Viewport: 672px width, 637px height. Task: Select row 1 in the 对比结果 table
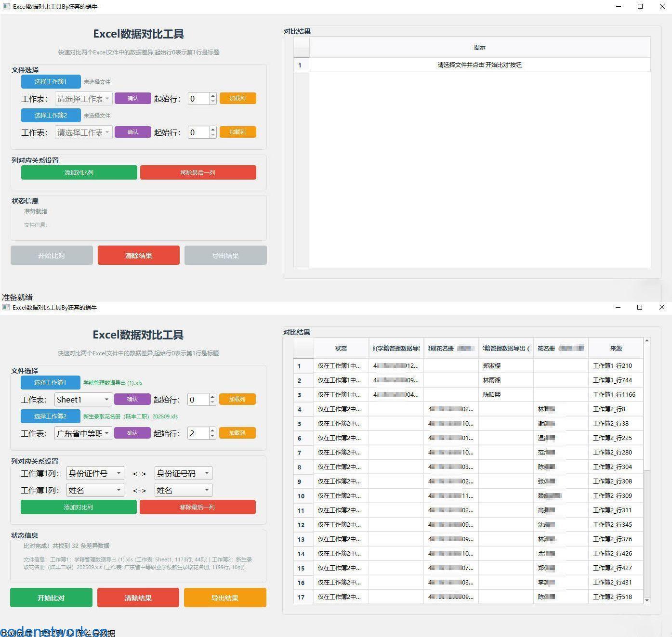[303, 365]
